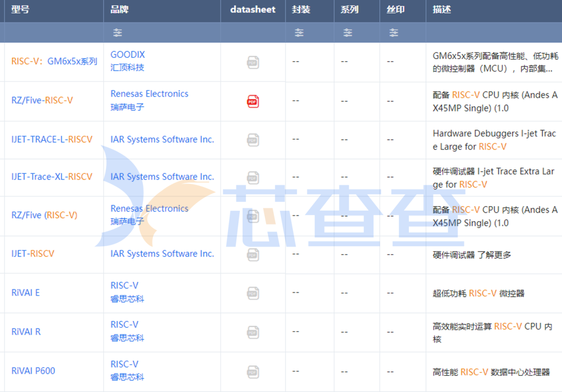Open RISC-V 睿思芯科 brand in RiVAI E row
The height and width of the screenshot is (392, 562).
point(127,292)
